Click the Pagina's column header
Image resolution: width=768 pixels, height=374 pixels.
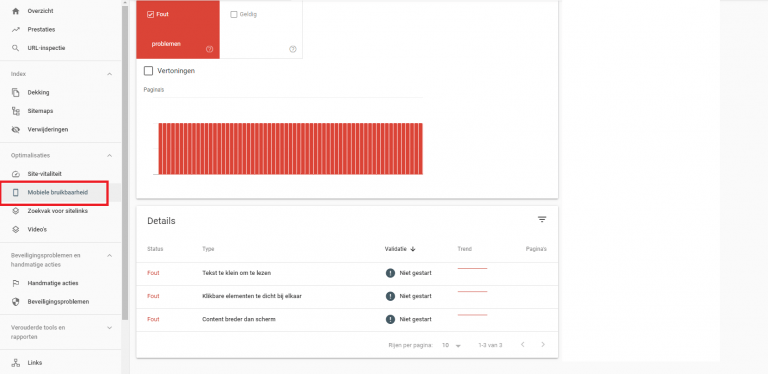[x=536, y=249]
